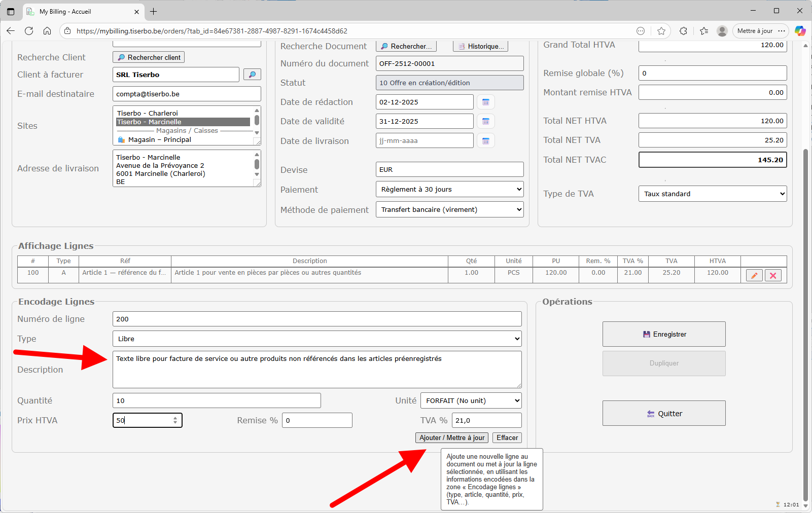Switch to the My Billing - Accueil tab

81,12
